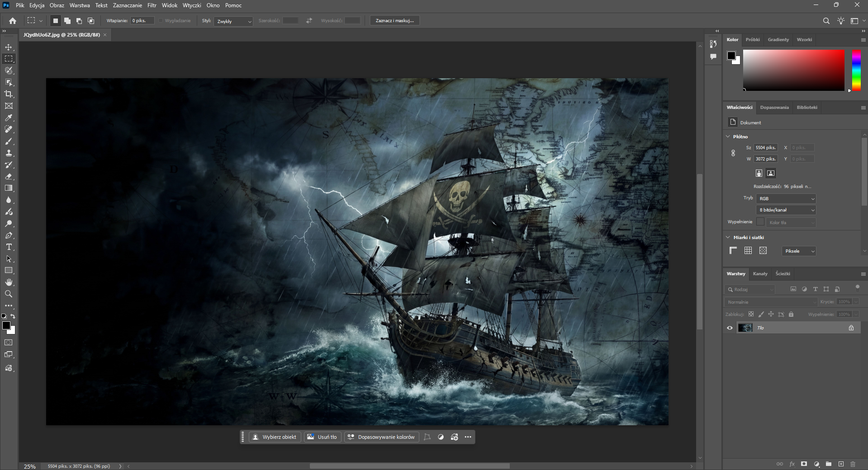
Task: Select the Clone Stamp tool
Action: click(9, 153)
